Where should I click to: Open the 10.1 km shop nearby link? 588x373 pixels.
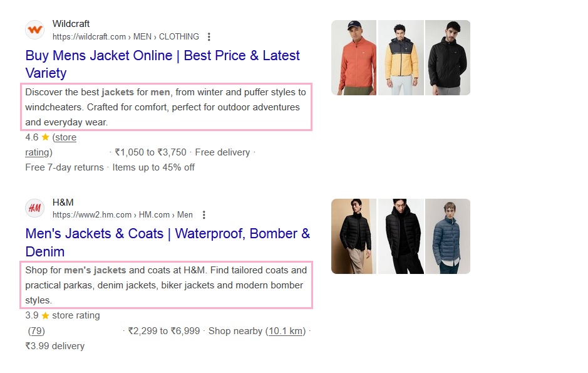tap(286, 331)
